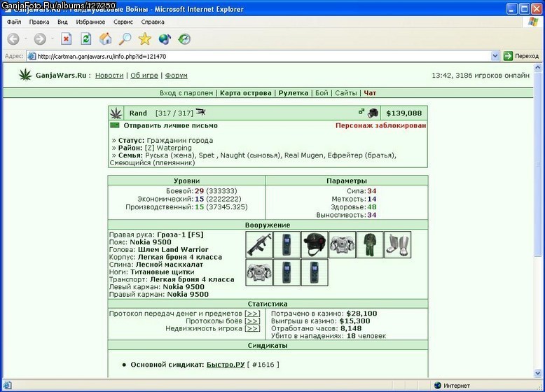Open Search magnifier toolbar icon
545x392 pixels.
125,38
